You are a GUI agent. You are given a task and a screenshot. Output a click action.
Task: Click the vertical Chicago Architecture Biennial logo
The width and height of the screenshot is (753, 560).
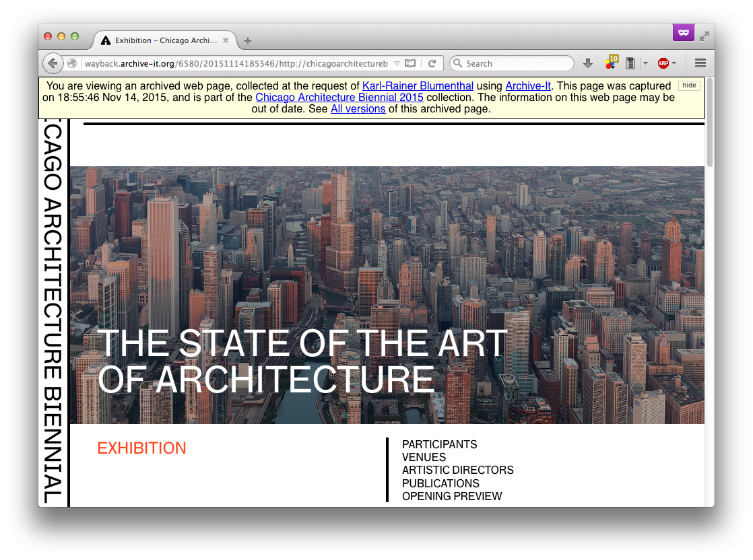[53, 312]
